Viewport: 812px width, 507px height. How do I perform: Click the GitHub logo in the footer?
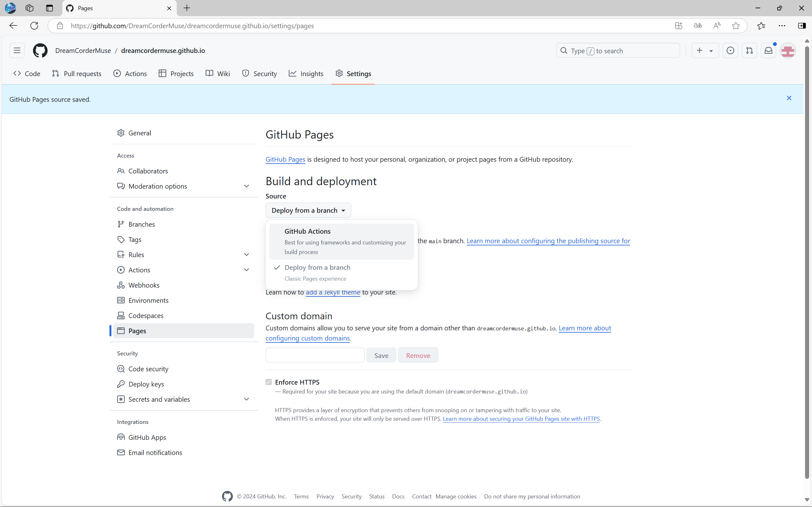click(x=227, y=496)
